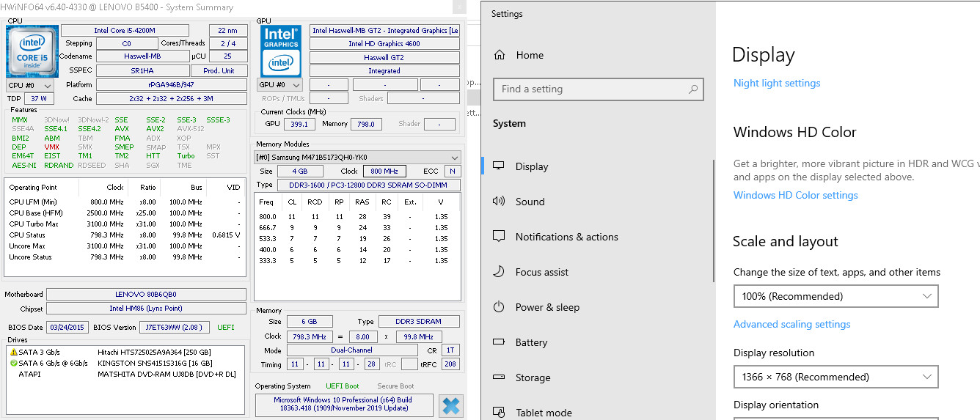Click the Intel Core i5 logo

(32, 51)
